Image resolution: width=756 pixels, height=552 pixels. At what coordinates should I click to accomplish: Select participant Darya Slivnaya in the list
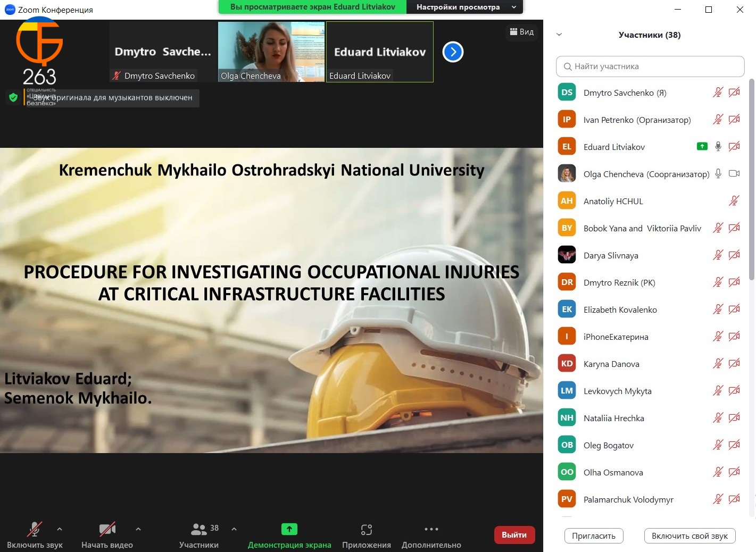point(650,255)
